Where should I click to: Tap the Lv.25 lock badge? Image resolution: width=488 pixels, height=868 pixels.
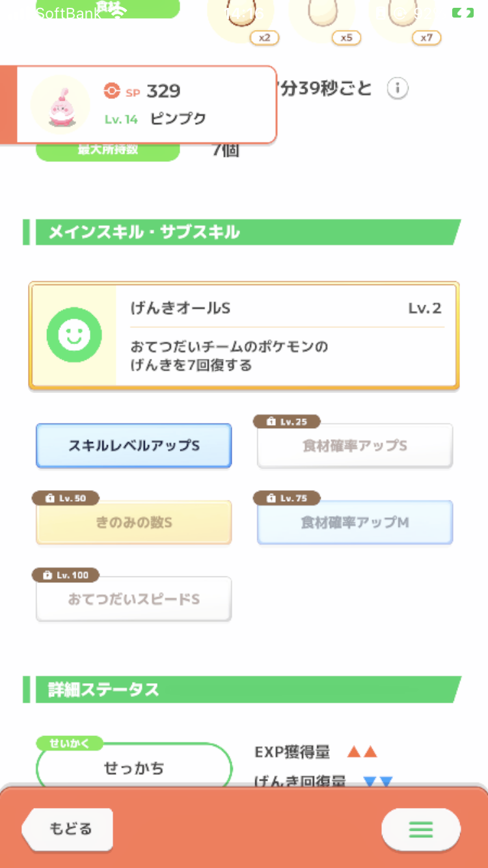tap(286, 422)
